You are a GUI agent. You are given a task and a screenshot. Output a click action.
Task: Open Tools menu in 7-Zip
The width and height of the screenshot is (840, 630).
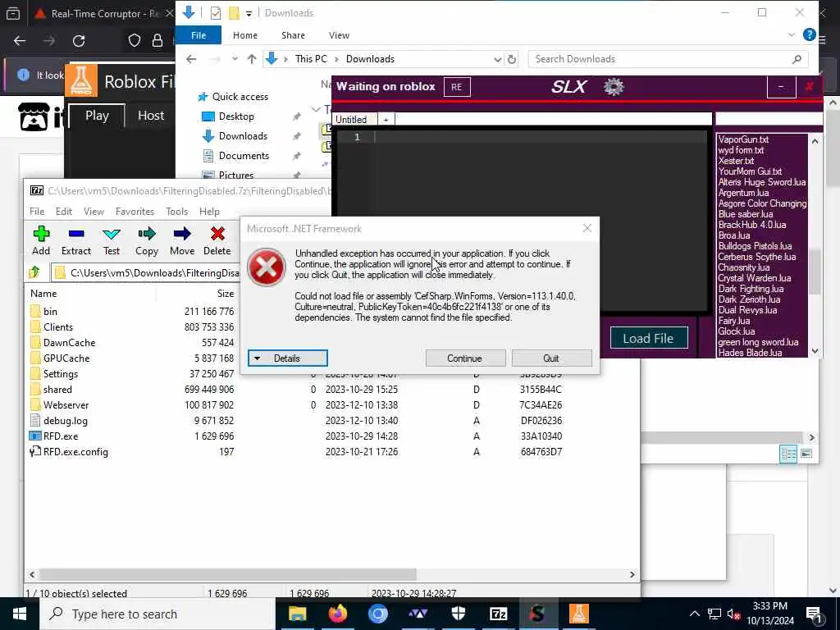[x=177, y=212]
